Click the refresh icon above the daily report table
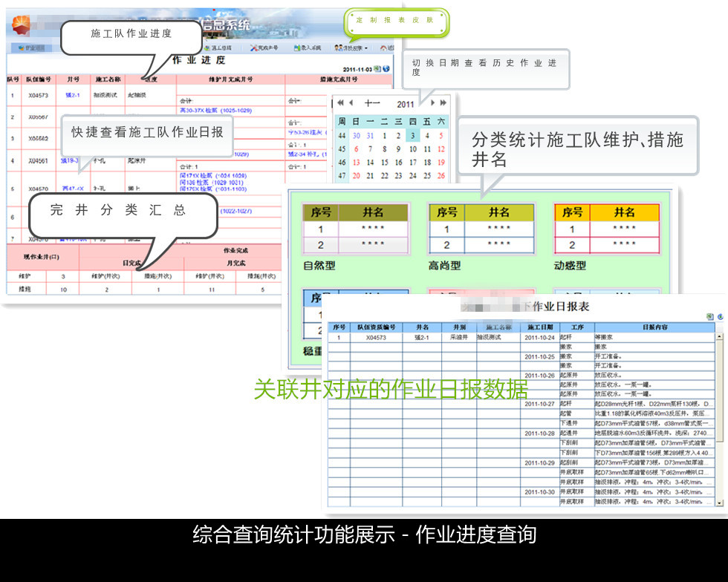This screenshot has height=582, width=728. (720, 316)
